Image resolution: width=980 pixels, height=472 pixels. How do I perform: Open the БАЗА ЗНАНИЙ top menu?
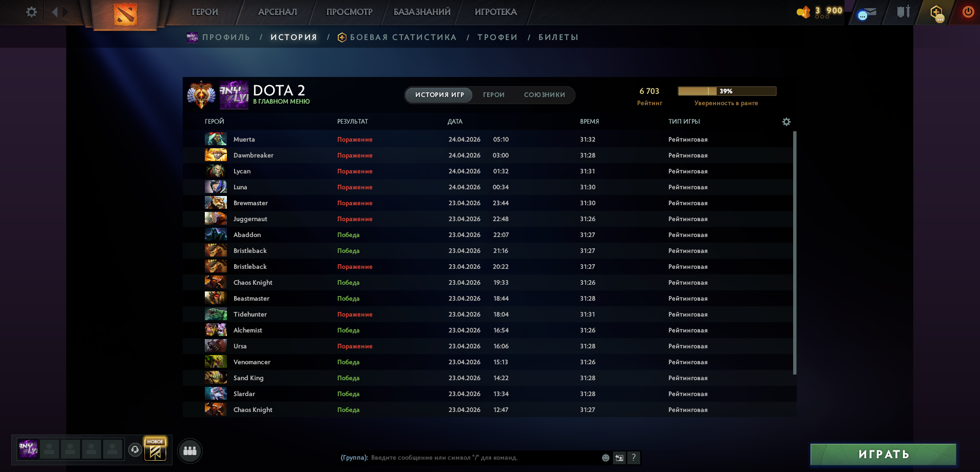tap(422, 12)
